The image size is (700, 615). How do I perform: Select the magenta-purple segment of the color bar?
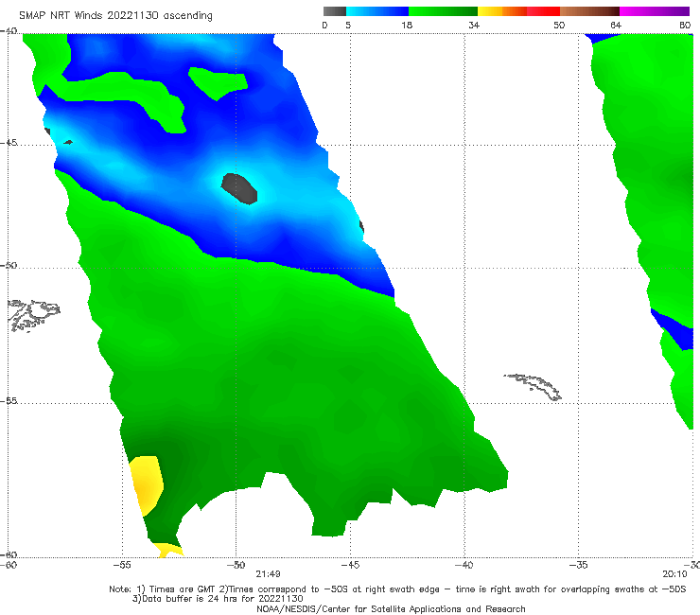pos(655,11)
